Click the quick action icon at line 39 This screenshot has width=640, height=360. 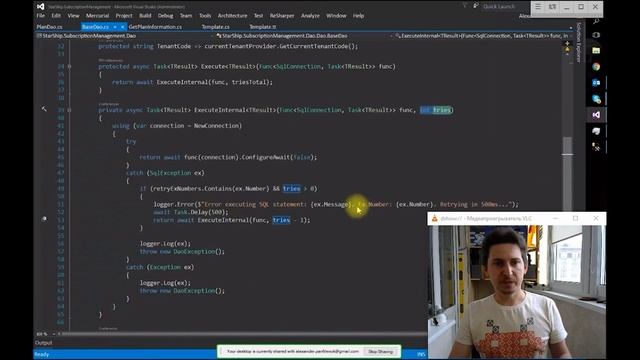(x=44, y=109)
